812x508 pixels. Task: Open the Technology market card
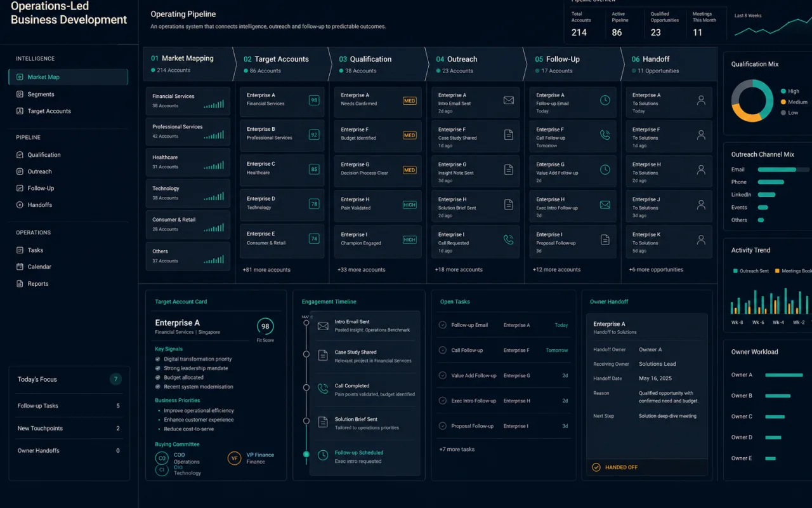tap(188, 193)
